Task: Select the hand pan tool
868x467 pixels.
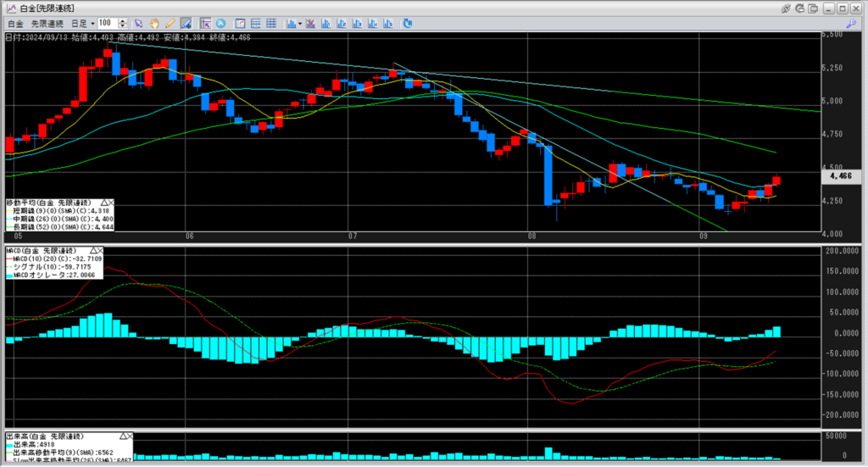Action: pyautogui.click(x=154, y=23)
